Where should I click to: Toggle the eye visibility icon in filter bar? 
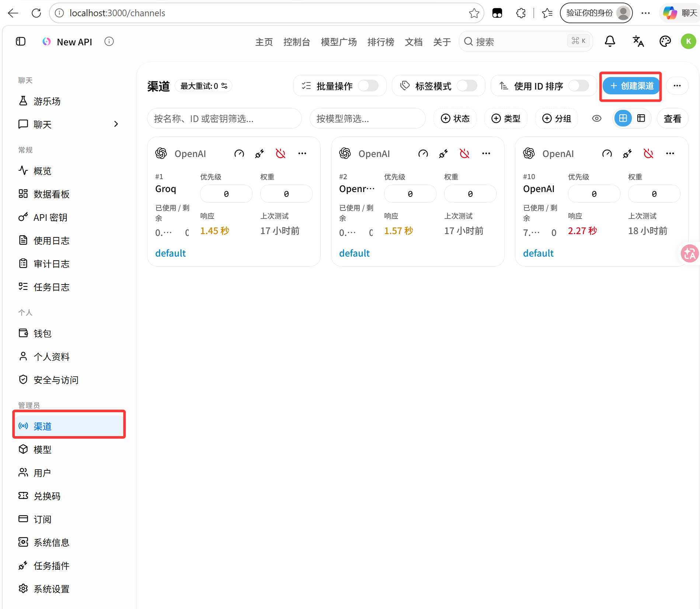pyautogui.click(x=597, y=118)
